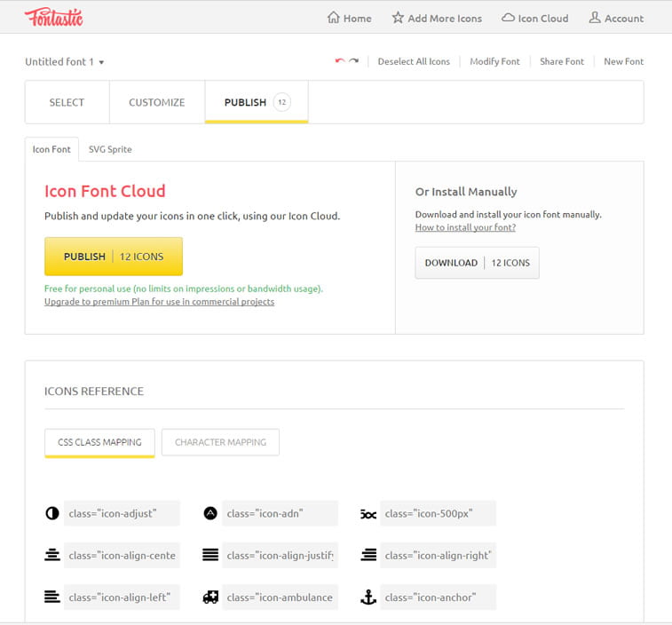The height and width of the screenshot is (625, 672).
Task: Click the cloud icon beside Icon Cloud
Action: point(508,18)
